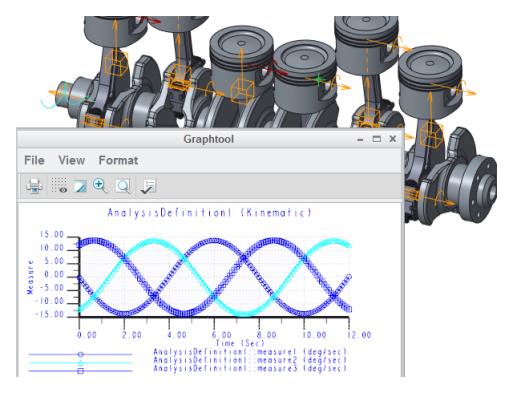Viewport: 513px width, 393px height.
Task: Click the measure3 (deg/sec) legend entry
Action: (x=250, y=368)
